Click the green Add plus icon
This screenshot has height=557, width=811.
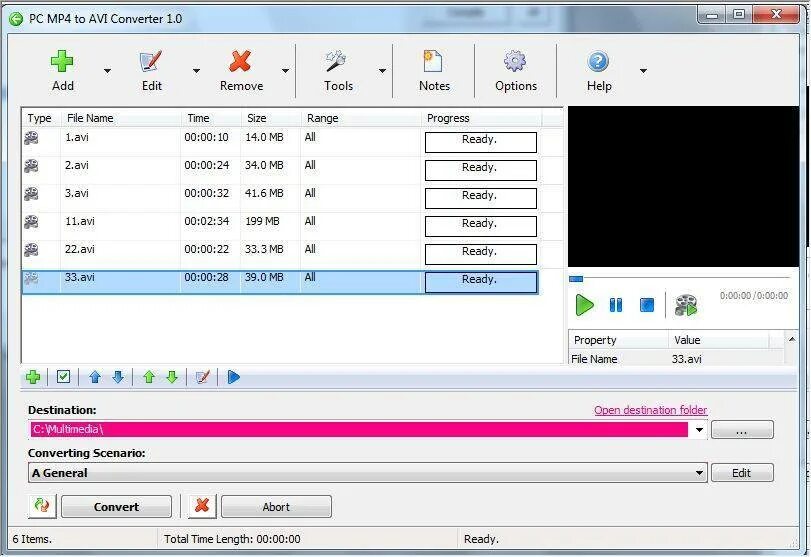62,62
